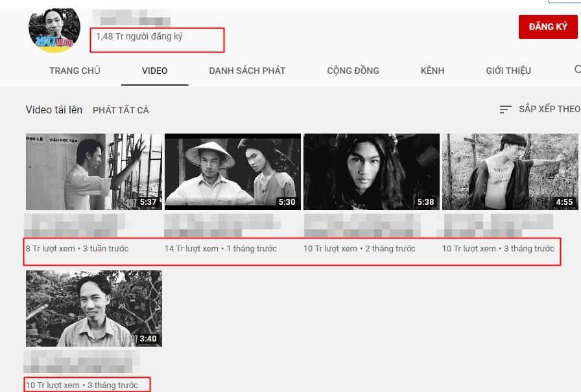Click the search magnifier icon in channel tabs

(x=577, y=70)
